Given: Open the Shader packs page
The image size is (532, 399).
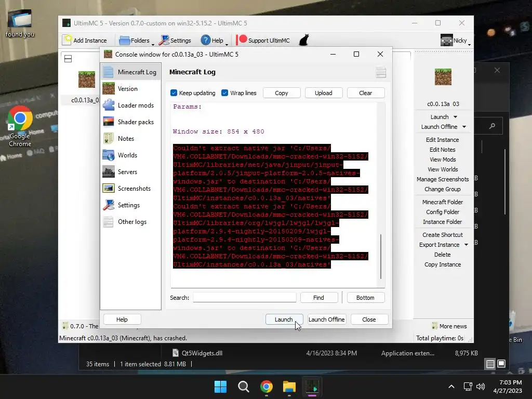Looking at the screenshot, I should (x=130, y=122).
